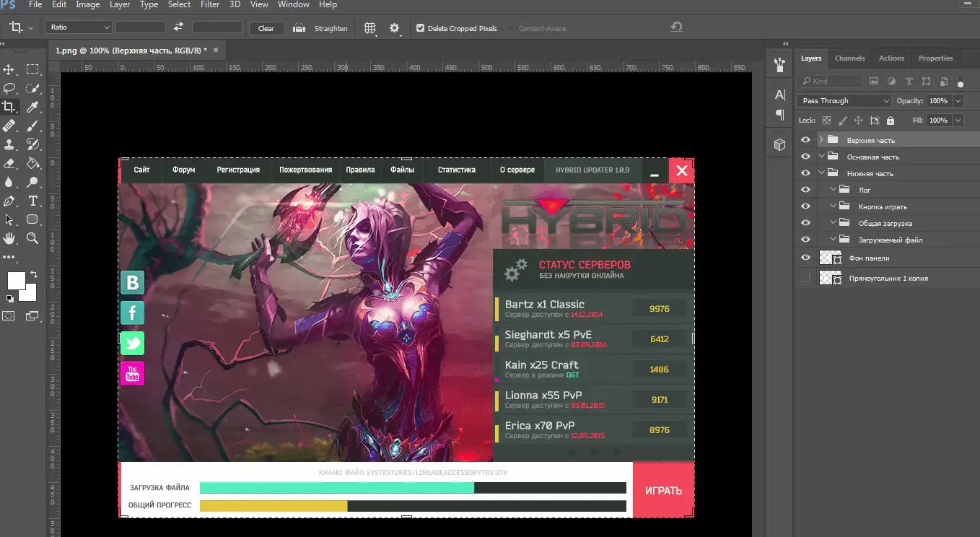980x537 pixels.
Task: Reset the crop with the undo arrow
Action: pyautogui.click(x=676, y=27)
